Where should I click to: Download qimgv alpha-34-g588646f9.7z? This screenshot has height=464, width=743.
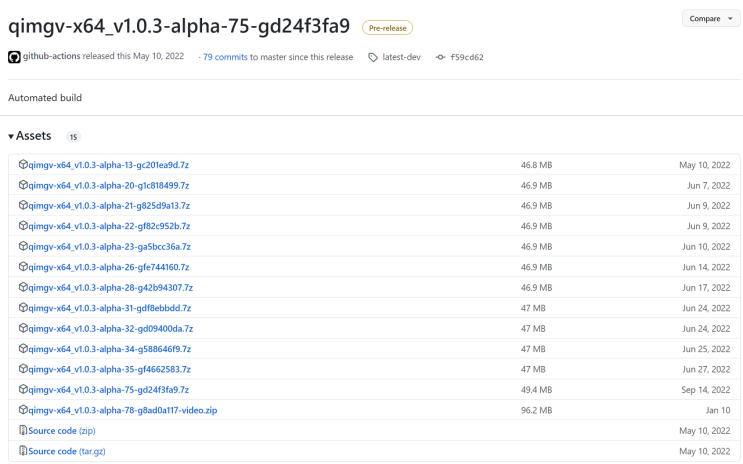click(x=109, y=349)
